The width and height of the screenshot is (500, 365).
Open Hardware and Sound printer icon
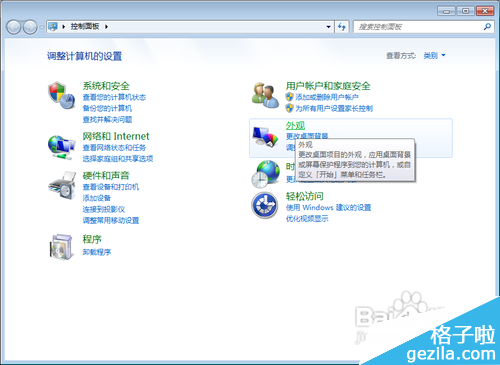pos(62,185)
